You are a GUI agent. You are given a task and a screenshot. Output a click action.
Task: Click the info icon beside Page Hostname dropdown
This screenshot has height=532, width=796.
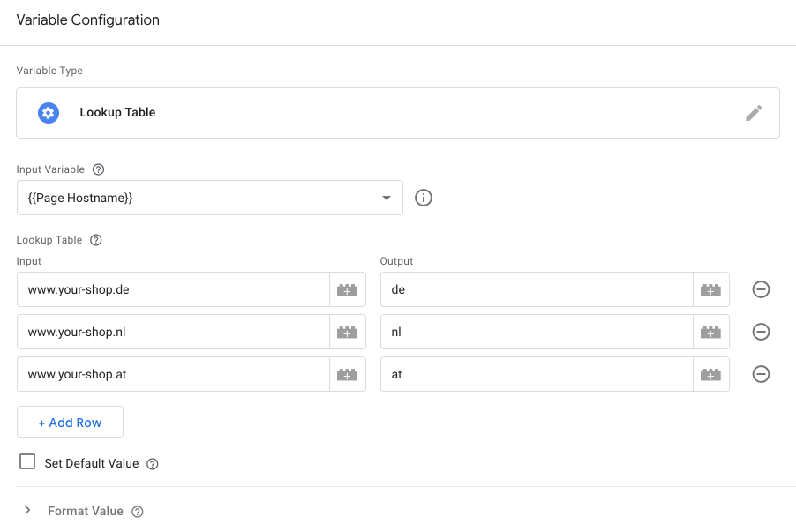pos(424,198)
